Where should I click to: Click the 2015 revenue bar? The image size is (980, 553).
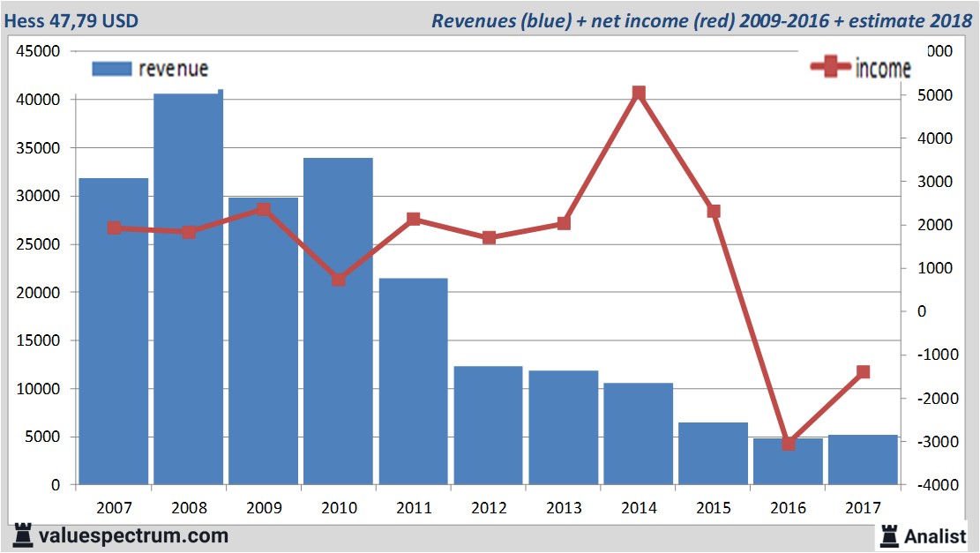[714, 453]
